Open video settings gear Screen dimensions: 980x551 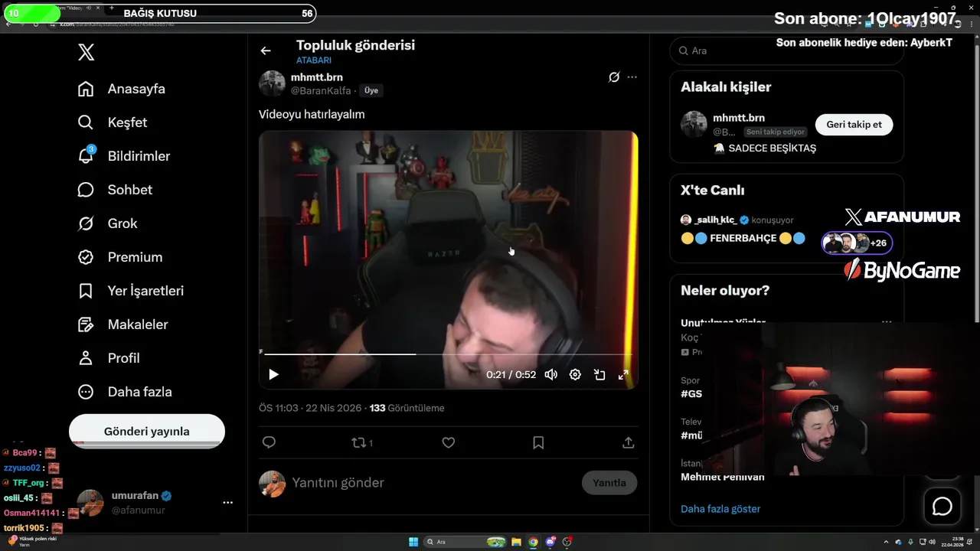(575, 374)
